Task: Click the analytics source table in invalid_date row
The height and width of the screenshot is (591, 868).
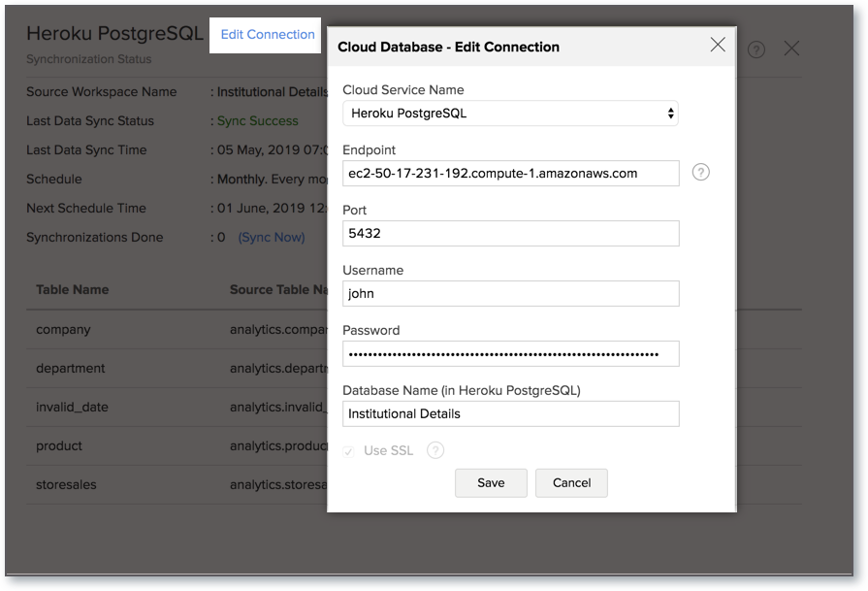Action: (278, 408)
